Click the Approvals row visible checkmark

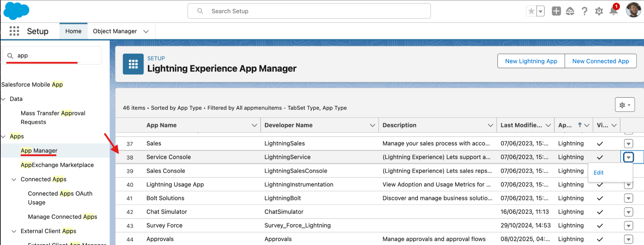click(600, 239)
